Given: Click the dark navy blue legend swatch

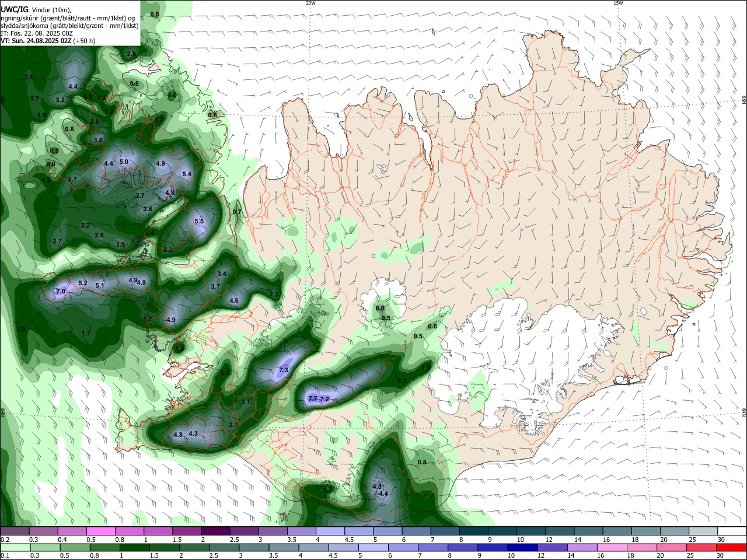Looking at the screenshot, I should tap(521, 547).
